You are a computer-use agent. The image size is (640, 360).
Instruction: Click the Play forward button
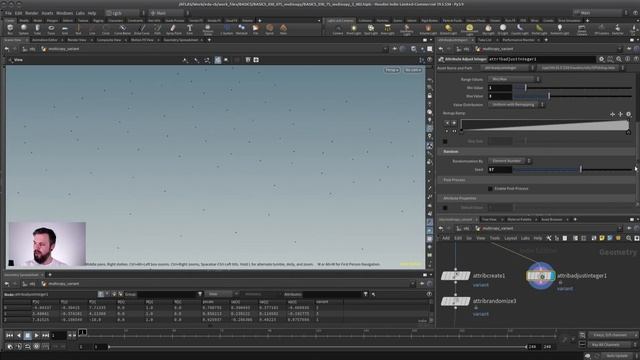[x=36, y=335]
